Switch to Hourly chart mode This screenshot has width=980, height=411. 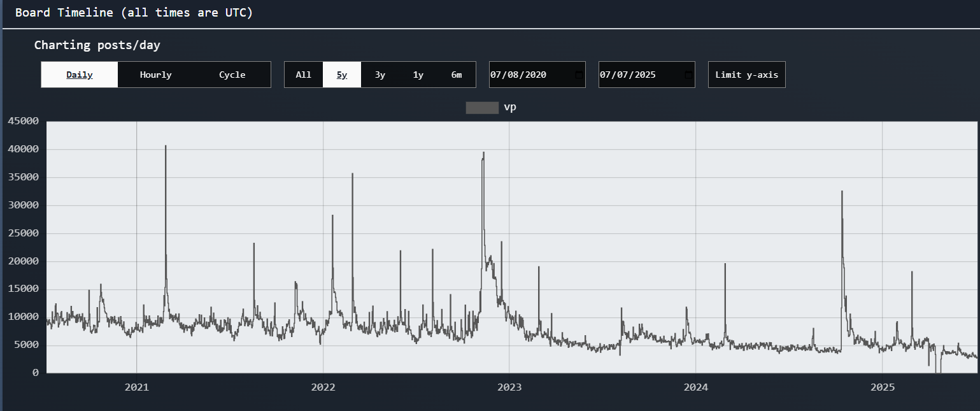(x=156, y=75)
